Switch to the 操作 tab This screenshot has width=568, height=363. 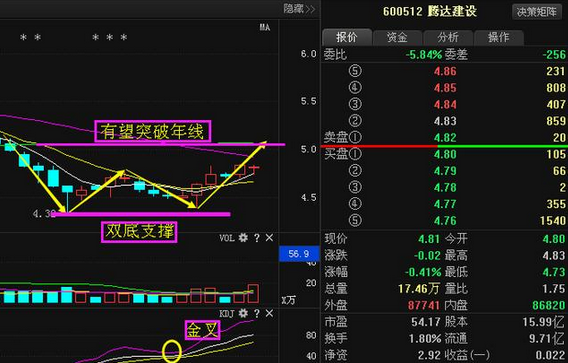(x=498, y=37)
